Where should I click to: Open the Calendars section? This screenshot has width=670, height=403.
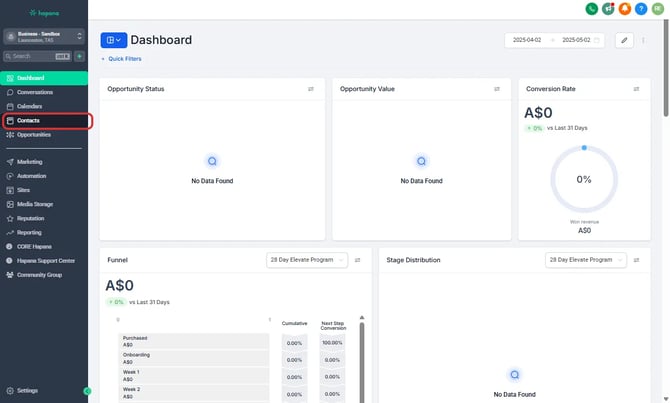point(29,106)
